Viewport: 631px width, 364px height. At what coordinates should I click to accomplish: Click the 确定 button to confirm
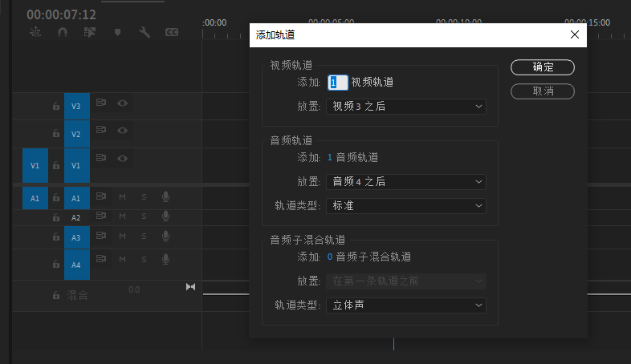[x=543, y=67]
